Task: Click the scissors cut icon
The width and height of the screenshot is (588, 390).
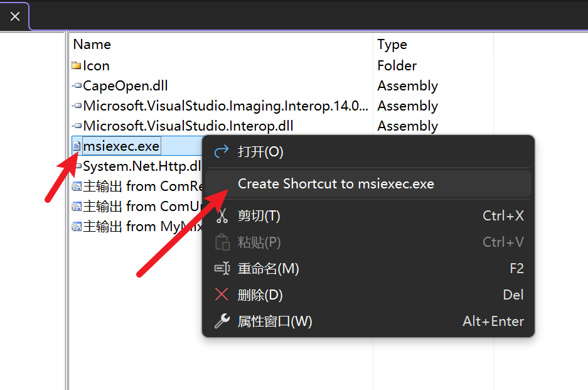Action: pos(222,216)
